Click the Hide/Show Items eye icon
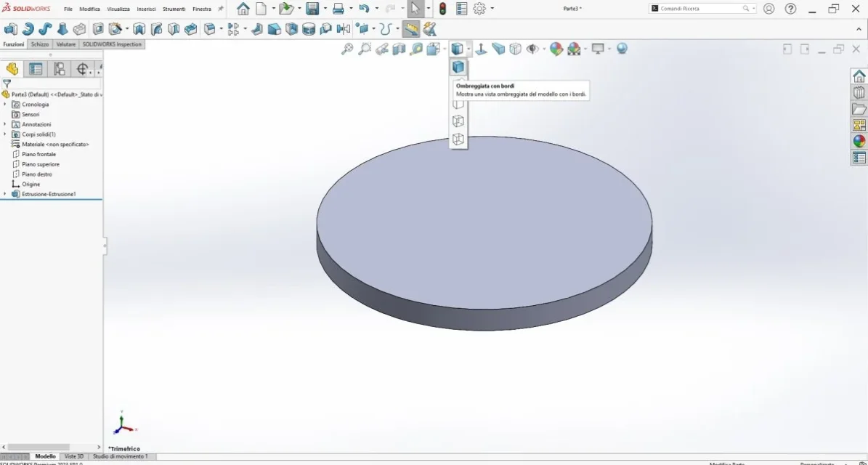The height and width of the screenshot is (465, 868). 532,49
